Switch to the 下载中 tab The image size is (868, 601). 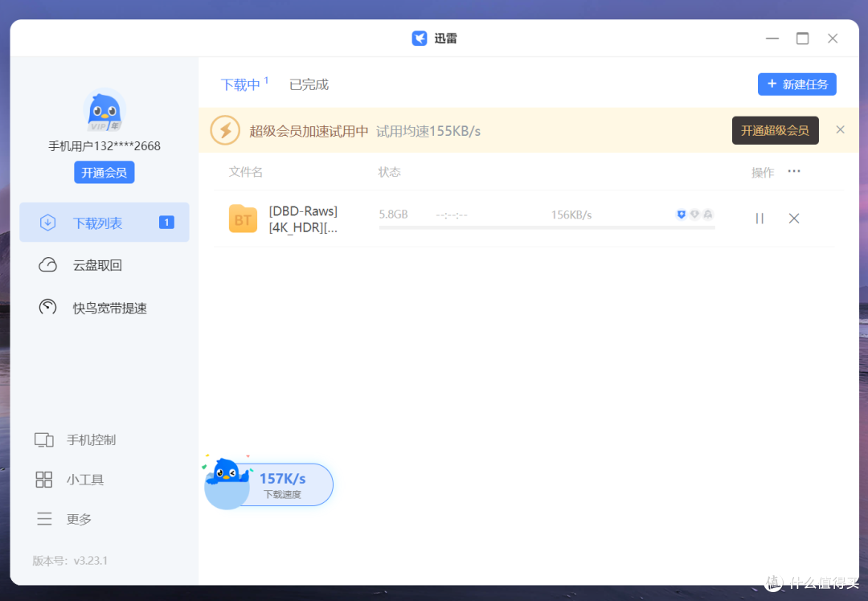tap(241, 84)
